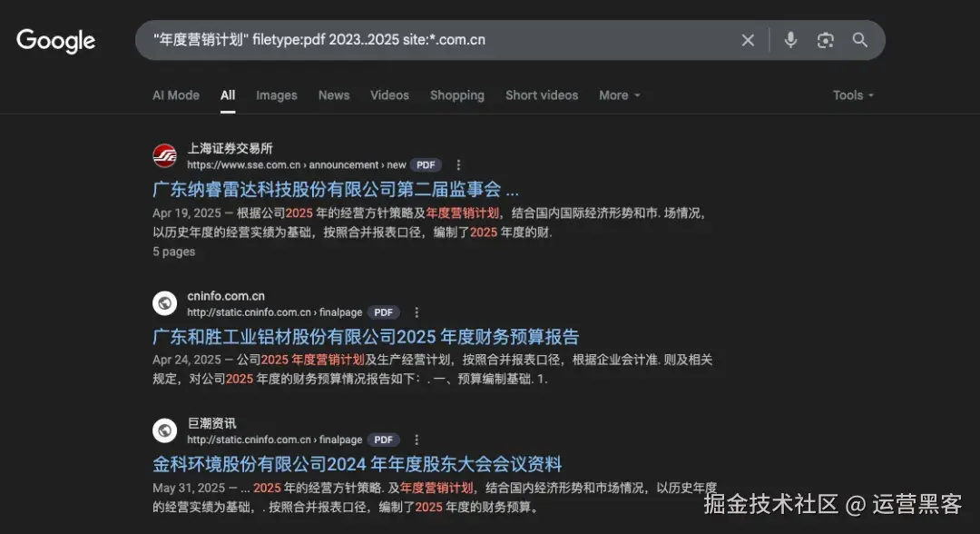Open the Tools dropdown
The height and width of the screenshot is (534, 980).
coord(852,94)
